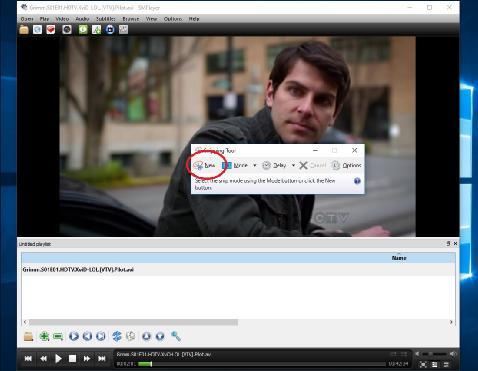Open the Options menu in player menu bar
The image size is (478, 371).
[173, 19]
